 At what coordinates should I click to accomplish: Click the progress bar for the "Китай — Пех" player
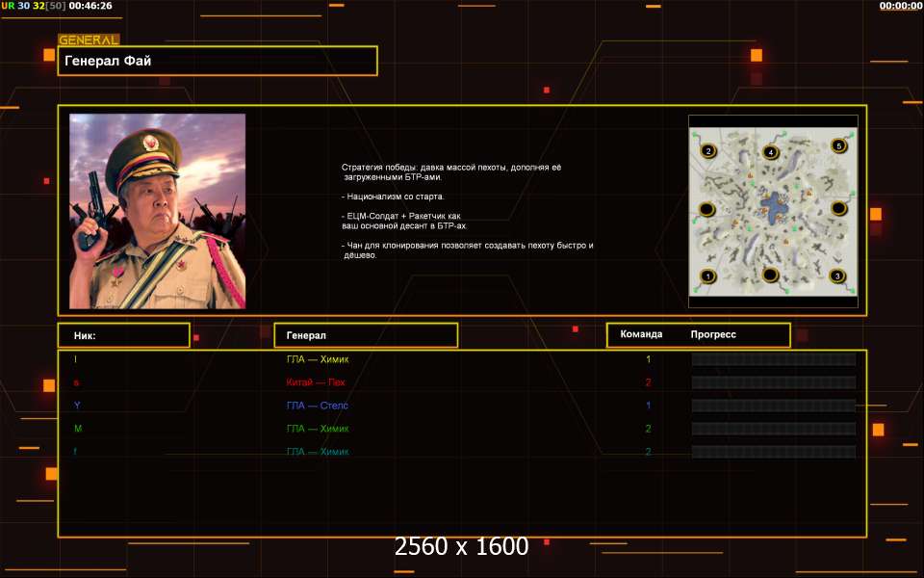774,382
